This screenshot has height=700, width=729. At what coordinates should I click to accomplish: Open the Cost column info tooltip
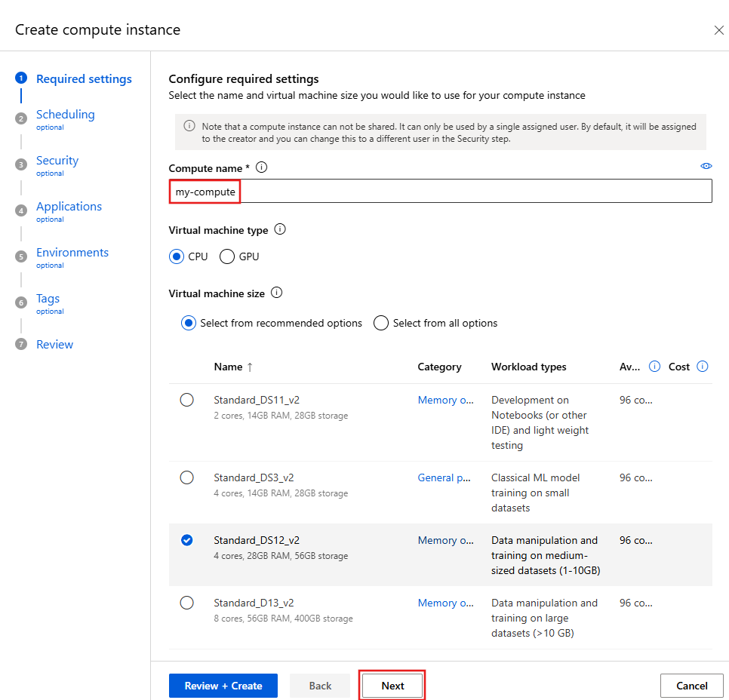click(x=703, y=367)
